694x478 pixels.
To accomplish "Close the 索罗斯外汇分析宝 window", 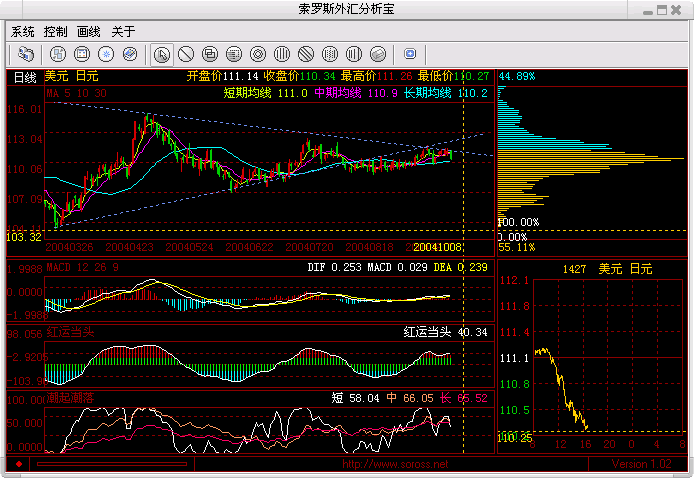I will tap(676, 10).
